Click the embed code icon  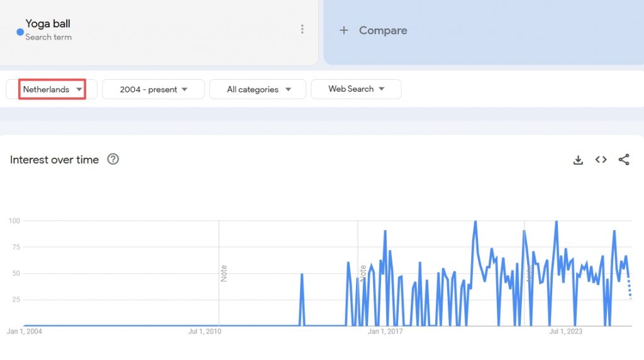click(601, 160)
